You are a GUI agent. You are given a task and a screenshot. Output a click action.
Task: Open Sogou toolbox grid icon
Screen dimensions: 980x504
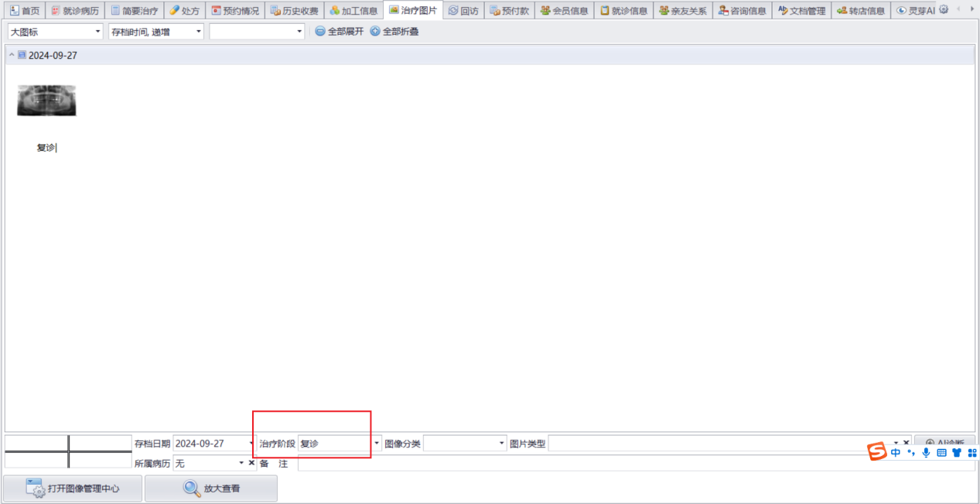point(972,453)
